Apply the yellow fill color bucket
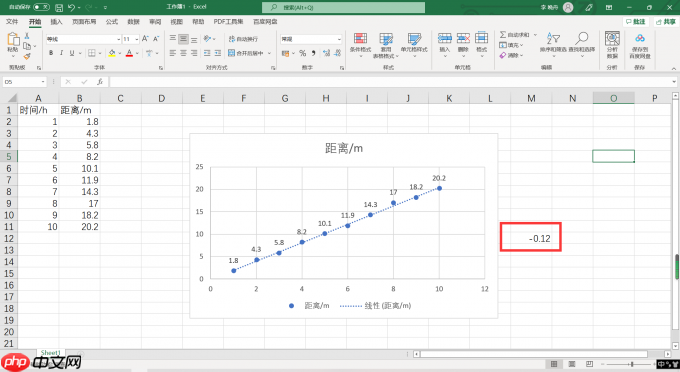 (x=112, y=53)
